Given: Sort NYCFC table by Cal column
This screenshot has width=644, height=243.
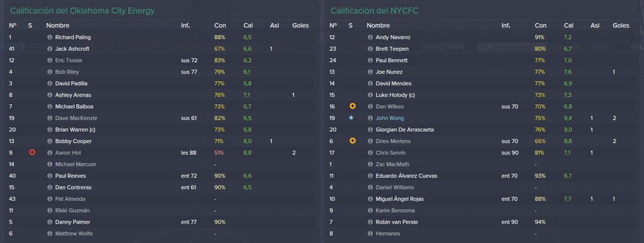Looking at the screenshot, I should tap(569, 25).
